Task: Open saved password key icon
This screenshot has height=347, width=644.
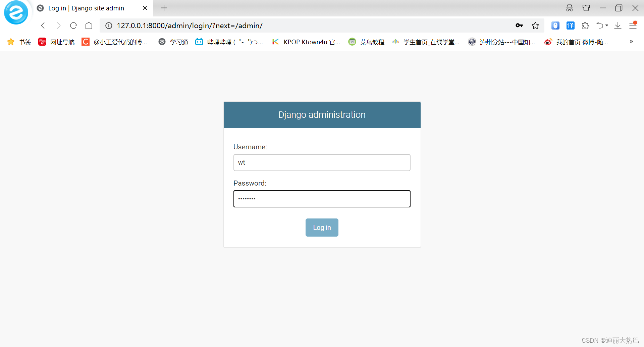Action: click(519, 26)
